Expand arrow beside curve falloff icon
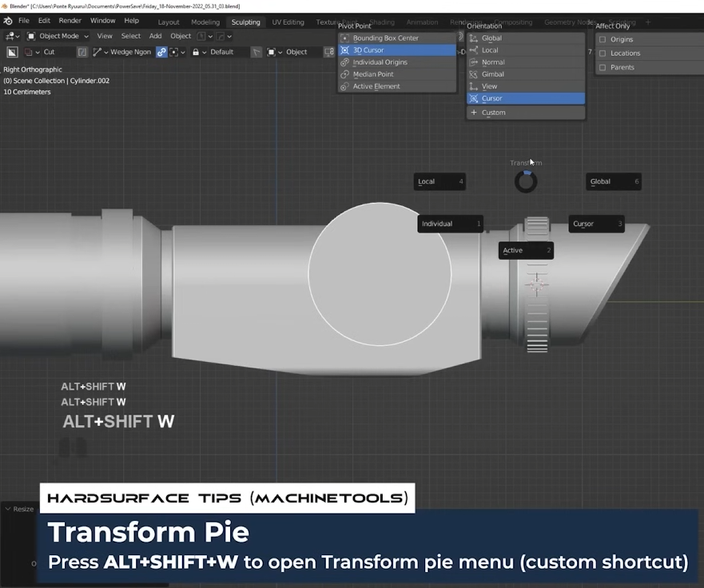704x588 pixels. 229,37
